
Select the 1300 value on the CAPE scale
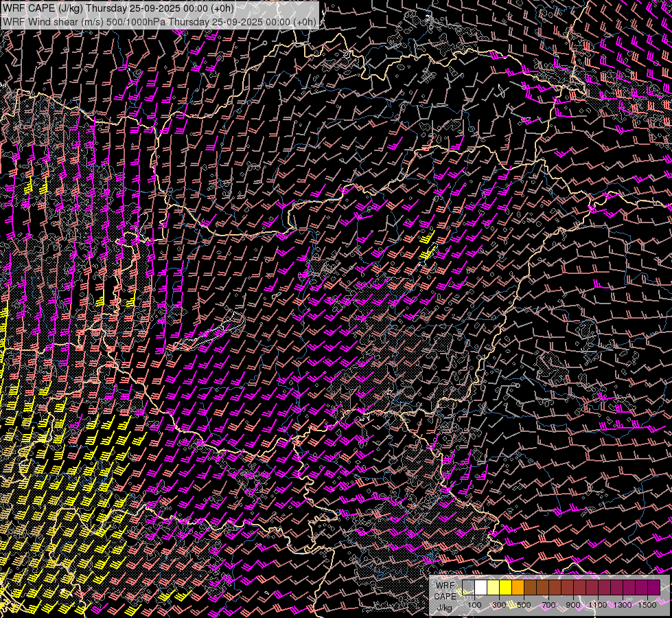[623, 605]
